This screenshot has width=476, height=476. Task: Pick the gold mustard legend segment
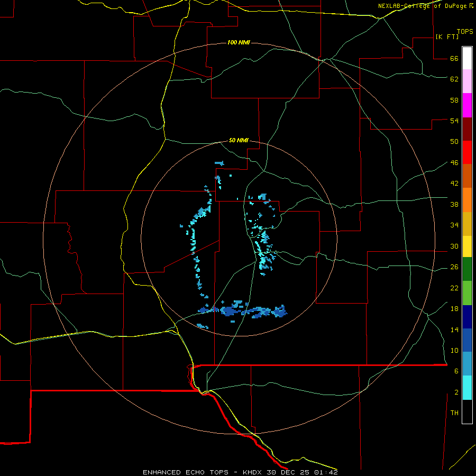coord(467,224)
